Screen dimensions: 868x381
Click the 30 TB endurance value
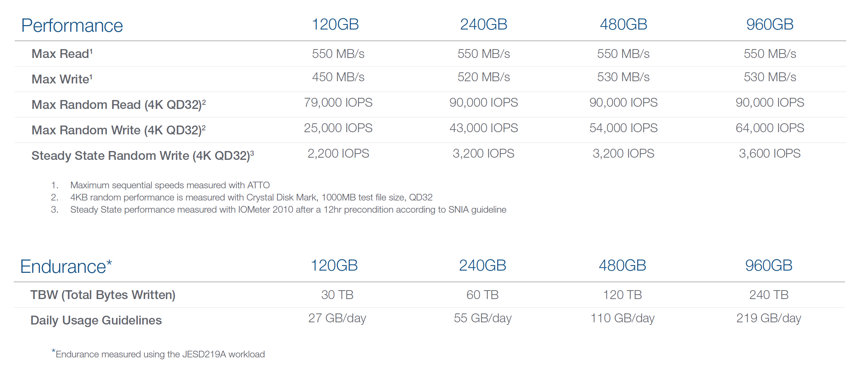click(337, 295)
